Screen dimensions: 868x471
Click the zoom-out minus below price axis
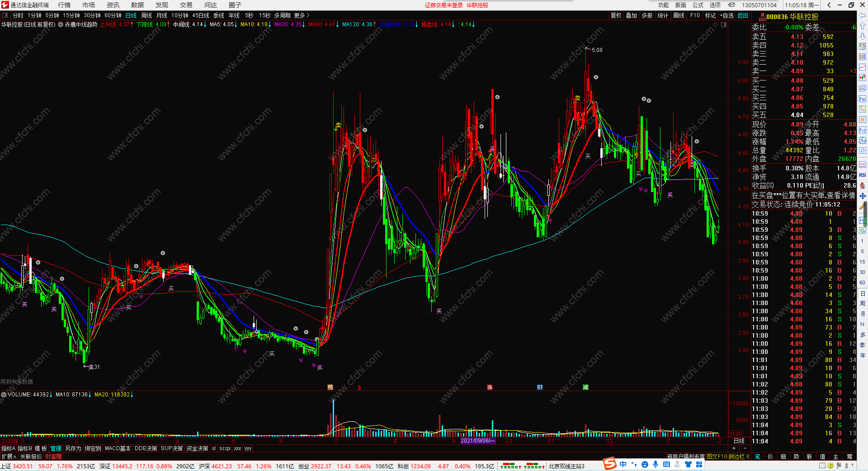745,448
